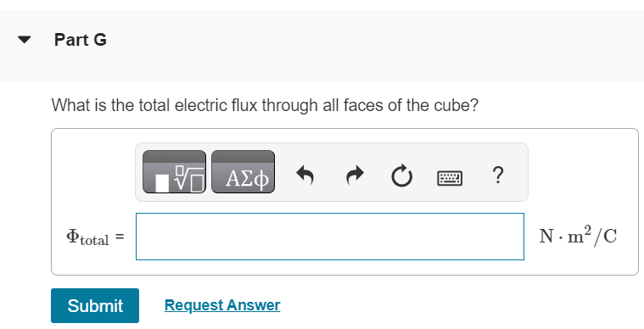
Task: Click the Φtotal equation label
Action: pos(88,237)
